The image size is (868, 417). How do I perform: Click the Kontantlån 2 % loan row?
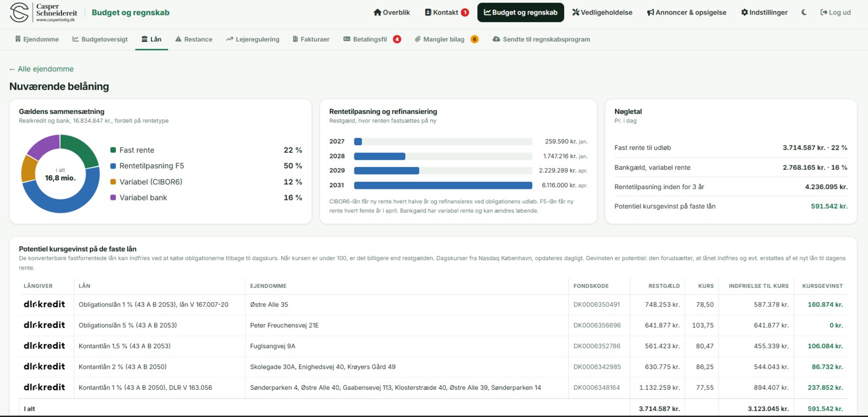coord(434,367)
